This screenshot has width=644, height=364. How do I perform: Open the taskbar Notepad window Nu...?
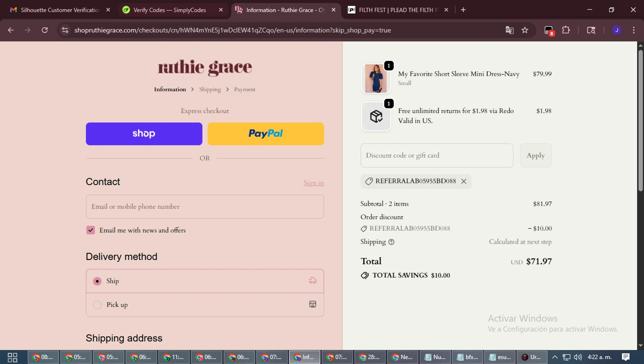click(435, 357)
